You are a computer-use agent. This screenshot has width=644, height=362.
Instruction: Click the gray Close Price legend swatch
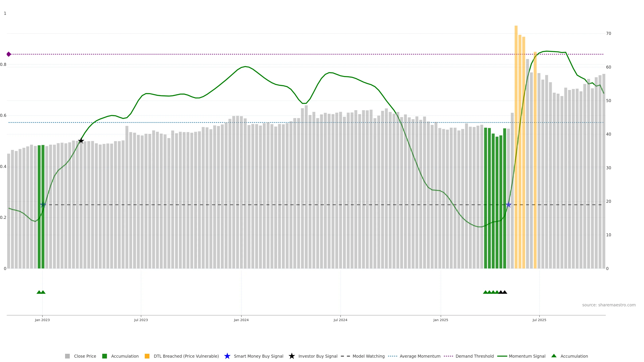point(67,356)
